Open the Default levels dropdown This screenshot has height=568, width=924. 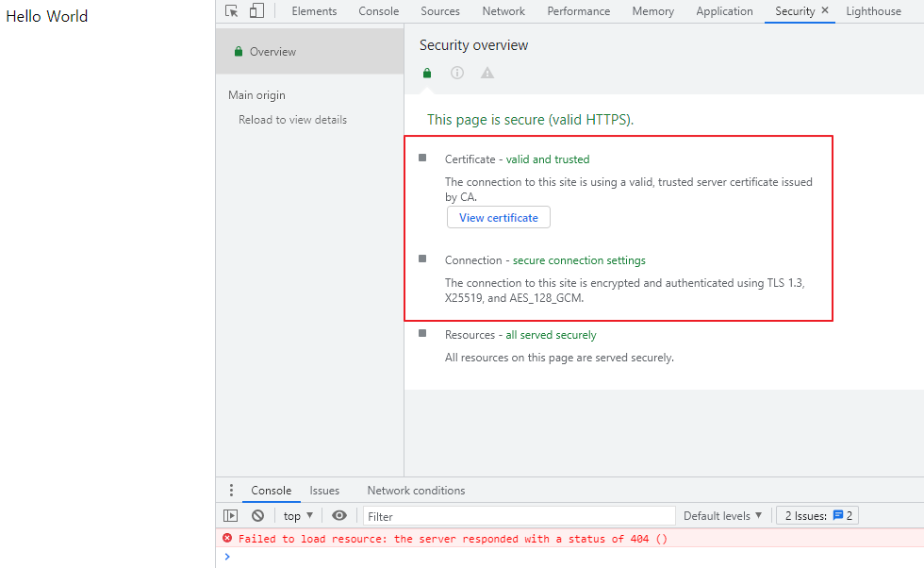(x=722, y=516)
